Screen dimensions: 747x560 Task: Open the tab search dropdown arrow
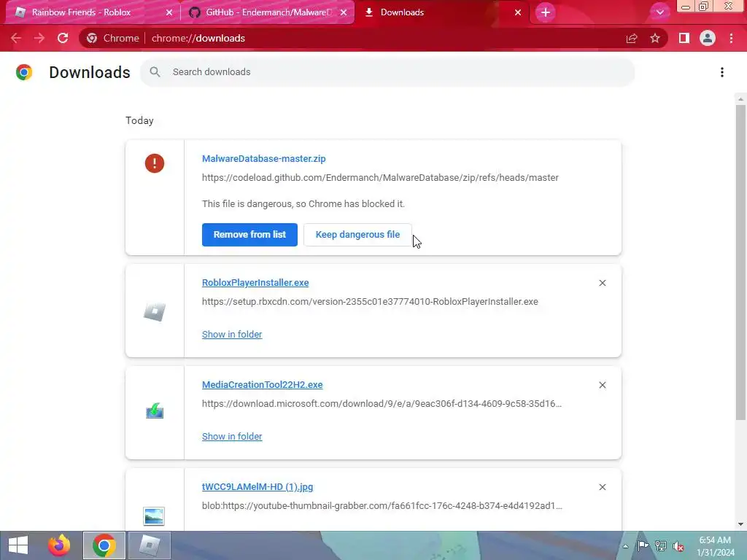pyautogui.click(x=659, y=12)
